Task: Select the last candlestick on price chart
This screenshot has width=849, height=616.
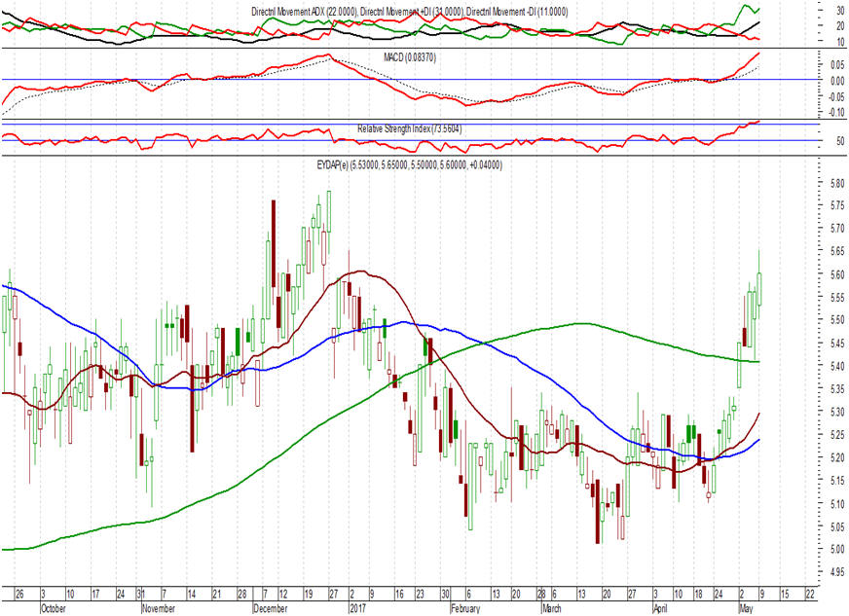Action: (760, 289)
